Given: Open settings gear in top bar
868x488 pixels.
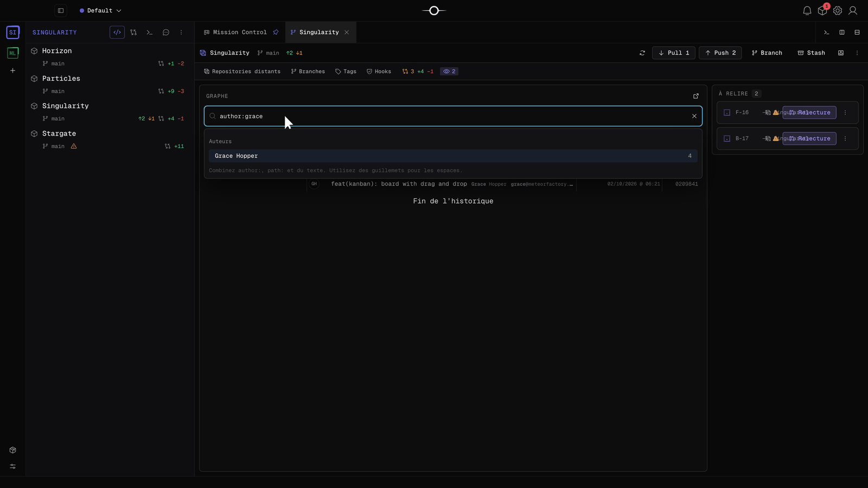Looking at the screenshot, I should (x=838, y=10).
